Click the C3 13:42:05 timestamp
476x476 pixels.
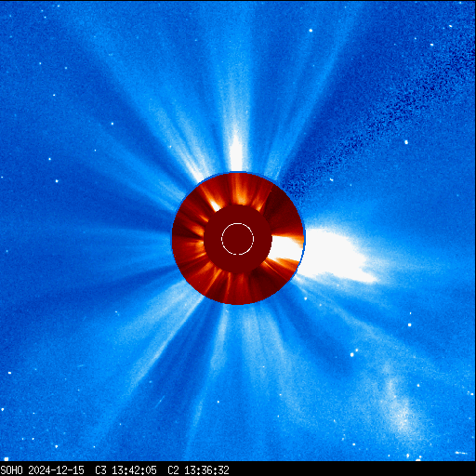[126, 470]
